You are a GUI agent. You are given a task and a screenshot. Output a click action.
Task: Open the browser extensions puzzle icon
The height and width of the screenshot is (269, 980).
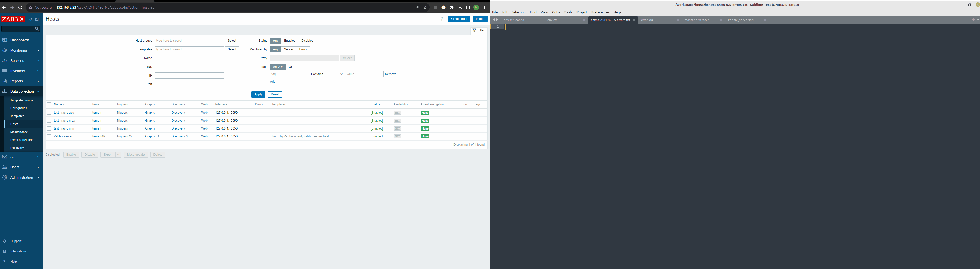452,8
